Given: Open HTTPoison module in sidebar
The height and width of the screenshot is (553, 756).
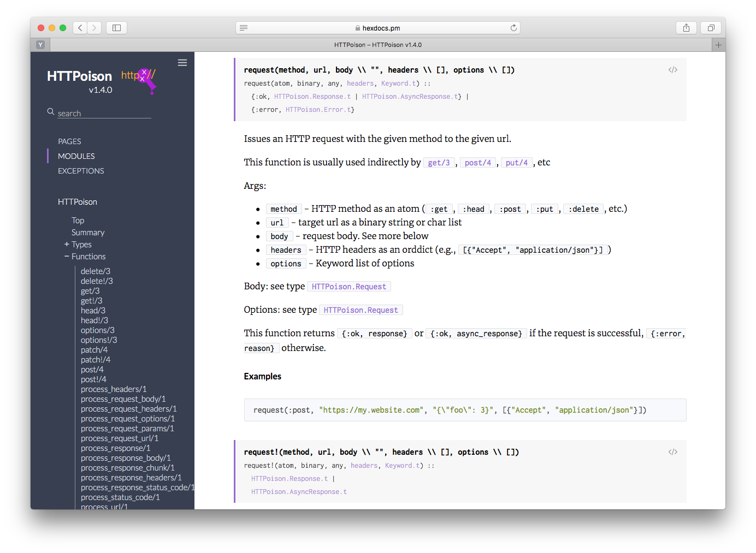Looking at the screenshot, I should tap(78, 202).
